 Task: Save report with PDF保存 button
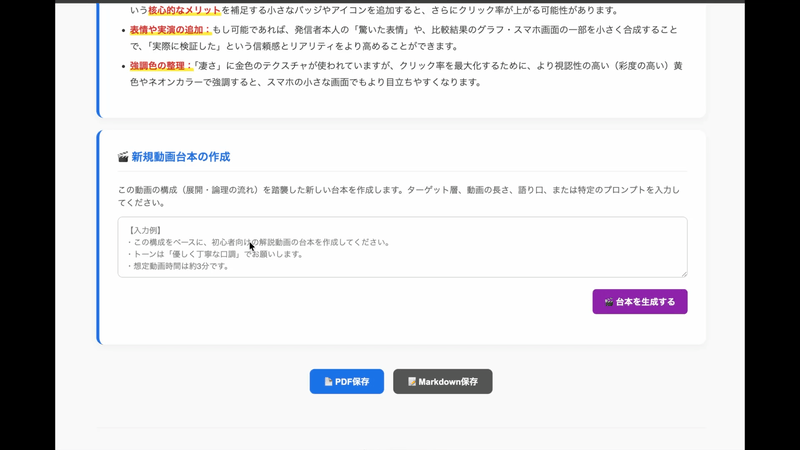[x=346, y=382]
